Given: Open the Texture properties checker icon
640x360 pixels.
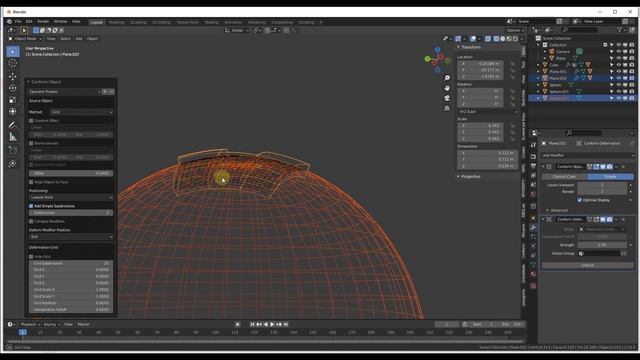Looking at the screenshot, I should pos(533,286).
